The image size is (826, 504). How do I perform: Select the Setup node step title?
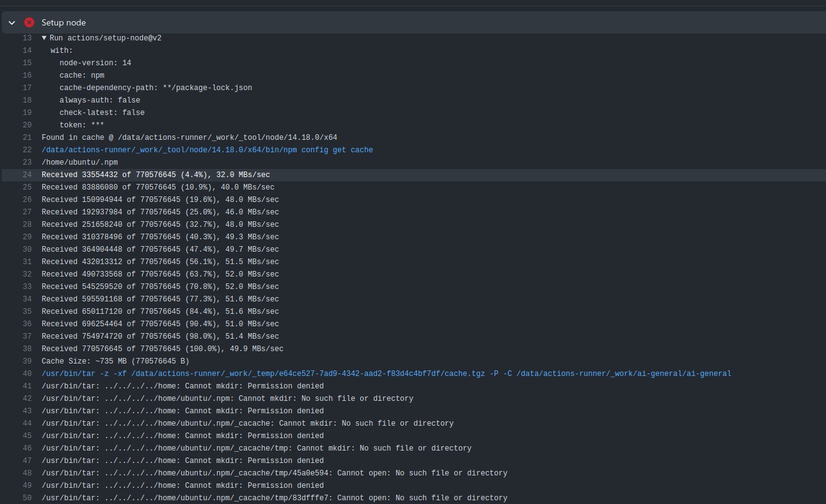pos(63,22)
